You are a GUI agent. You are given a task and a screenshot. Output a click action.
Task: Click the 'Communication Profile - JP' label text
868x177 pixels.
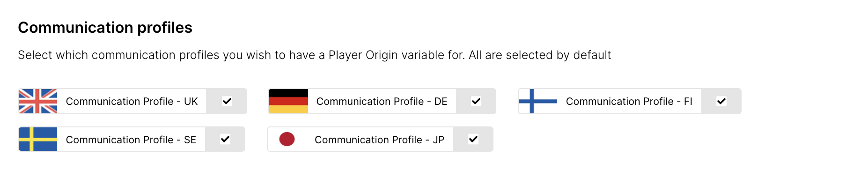click(380, 140)
